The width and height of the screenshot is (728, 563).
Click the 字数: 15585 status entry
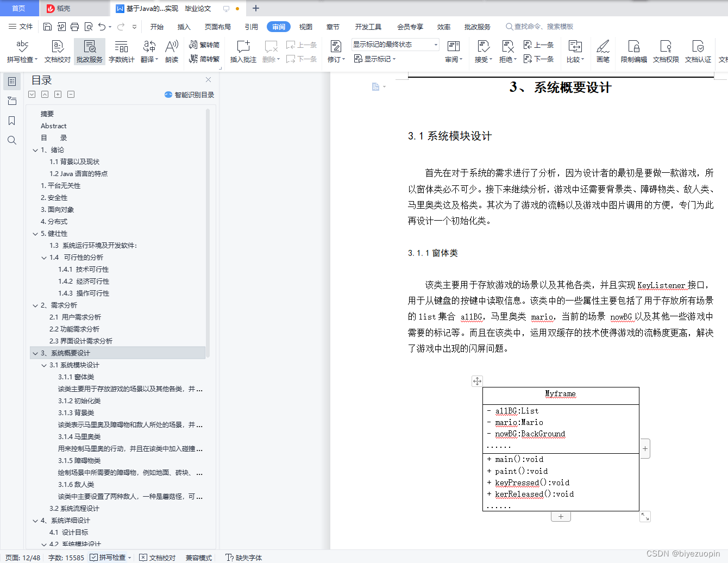click(x=66, y=558)
